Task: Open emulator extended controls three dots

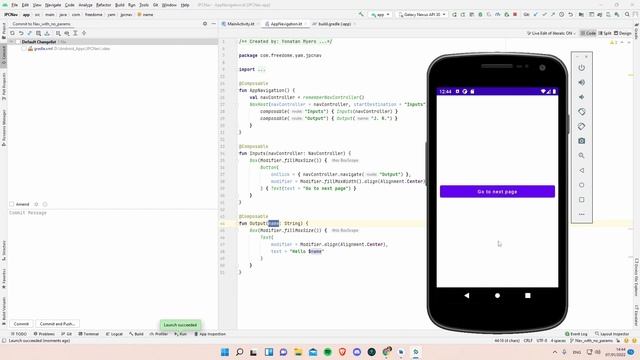Action: click(x=582, y=214)
